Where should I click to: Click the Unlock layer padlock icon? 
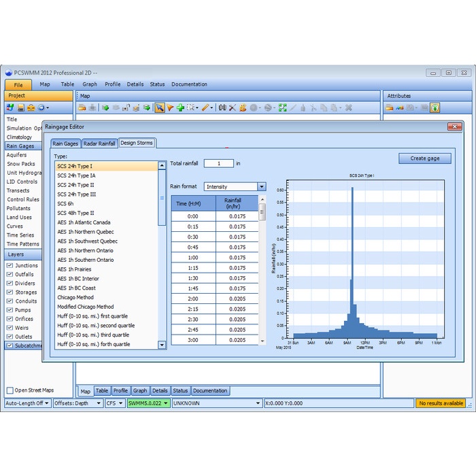pyautogui.click(x=126, y=107)
